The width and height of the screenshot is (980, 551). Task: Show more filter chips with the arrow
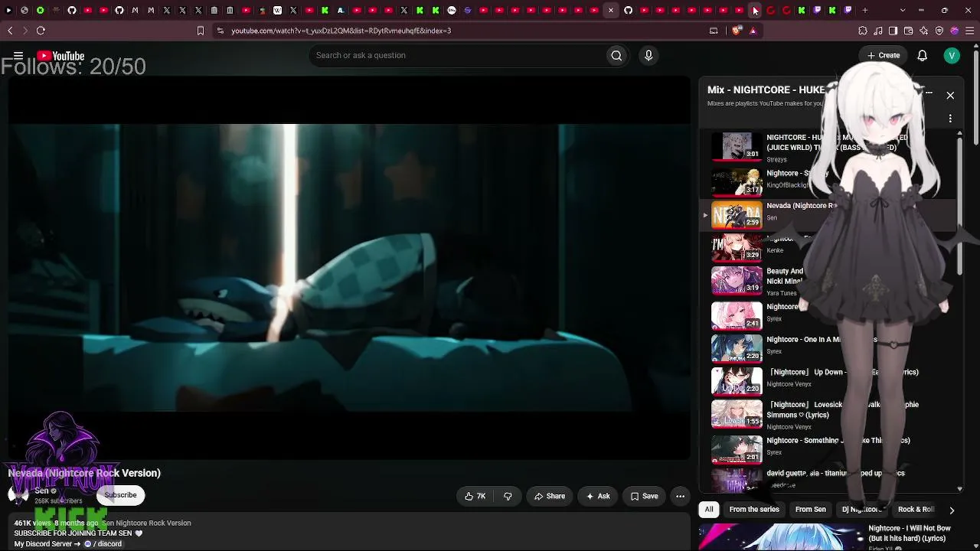tap(952, 510)
